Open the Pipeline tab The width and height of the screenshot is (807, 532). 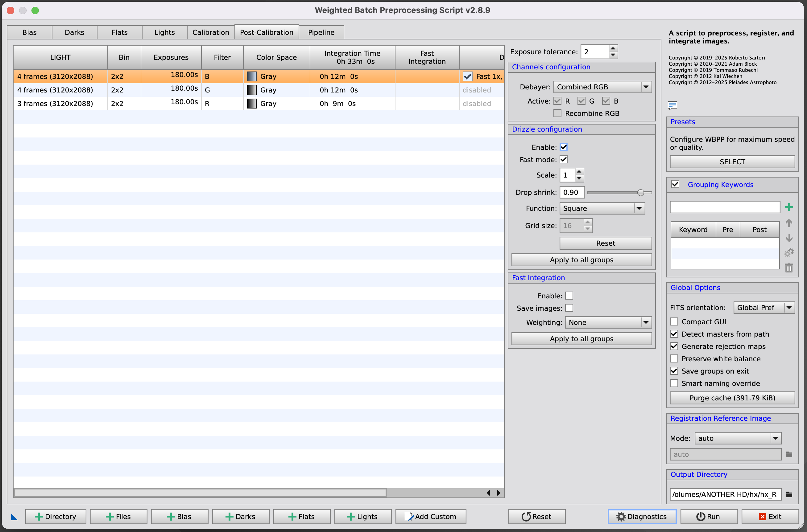tap(321, 32)
